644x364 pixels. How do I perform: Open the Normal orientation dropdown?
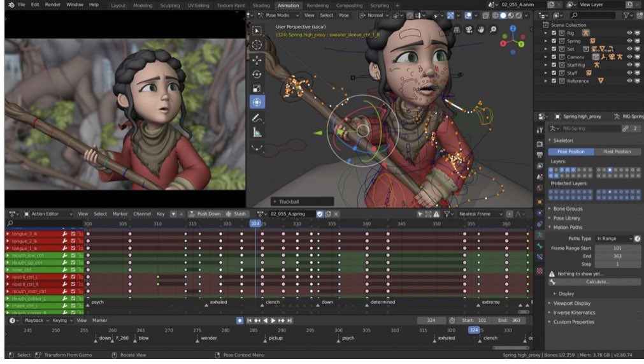374,15
